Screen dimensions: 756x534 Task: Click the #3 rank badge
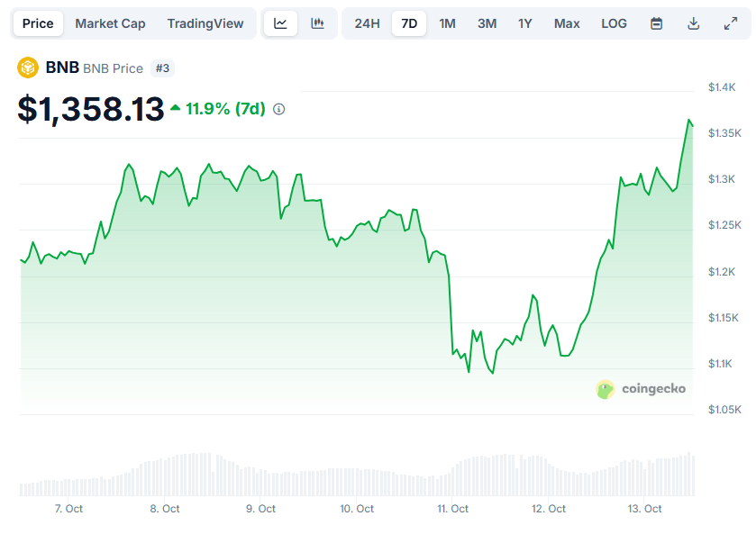163,68
